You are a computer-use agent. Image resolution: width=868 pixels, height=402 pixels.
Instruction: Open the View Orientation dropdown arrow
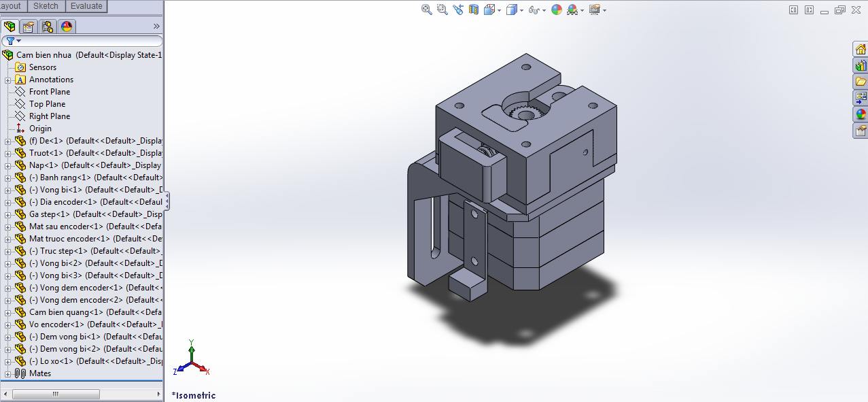pos(498,10)
